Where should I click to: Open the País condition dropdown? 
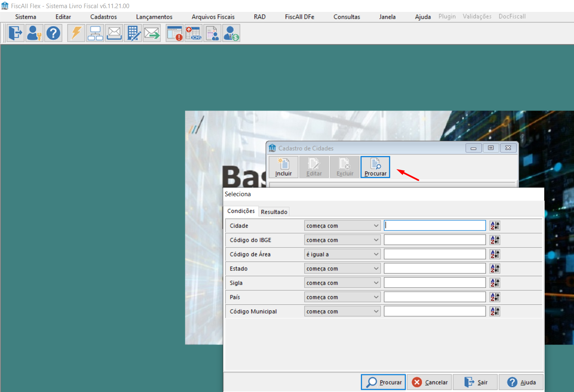342,297
